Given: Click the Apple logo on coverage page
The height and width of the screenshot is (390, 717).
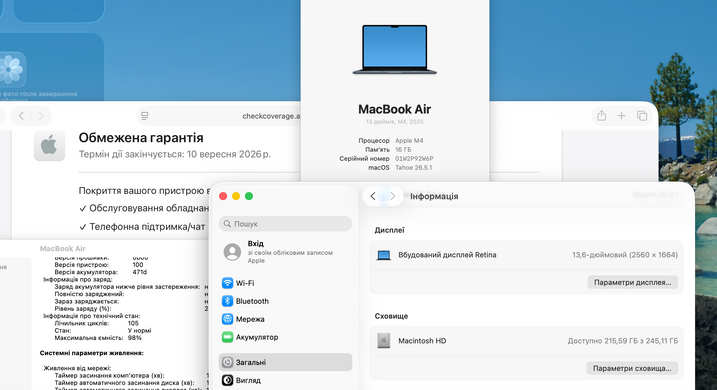Looking at the screenshot, I should 49,146.
